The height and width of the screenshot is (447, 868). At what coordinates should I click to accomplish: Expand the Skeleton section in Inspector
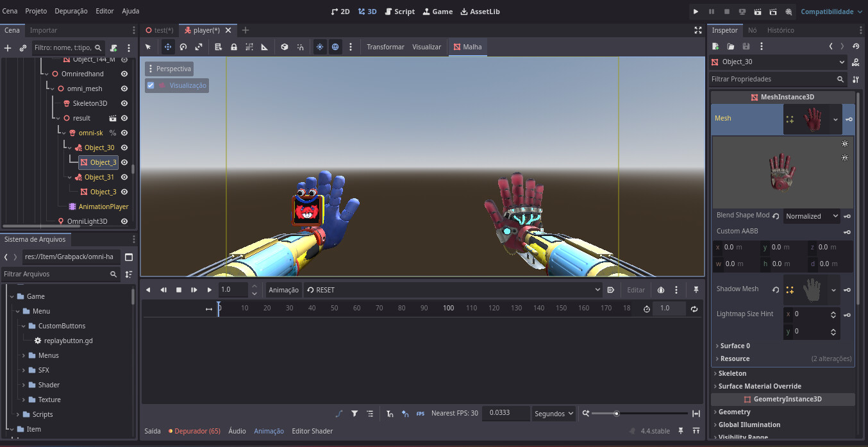coord(730,373)
